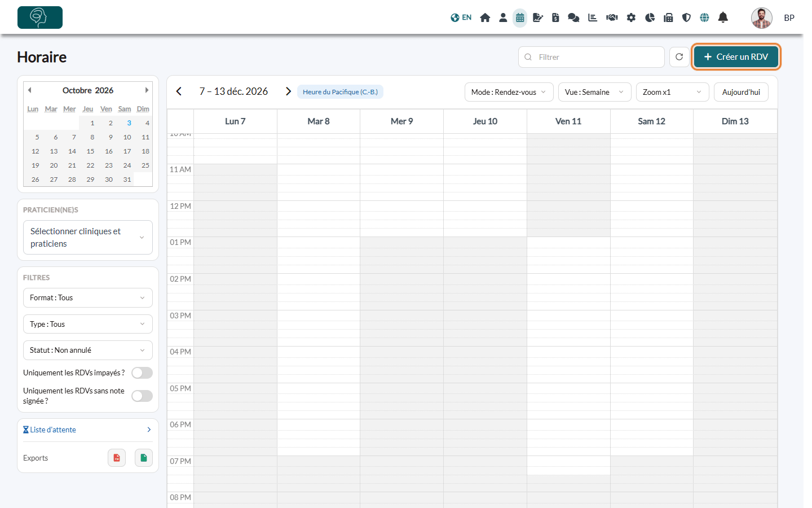Click the 'Heure du Pacifique (C.-B.)' badge

point(340,92)
